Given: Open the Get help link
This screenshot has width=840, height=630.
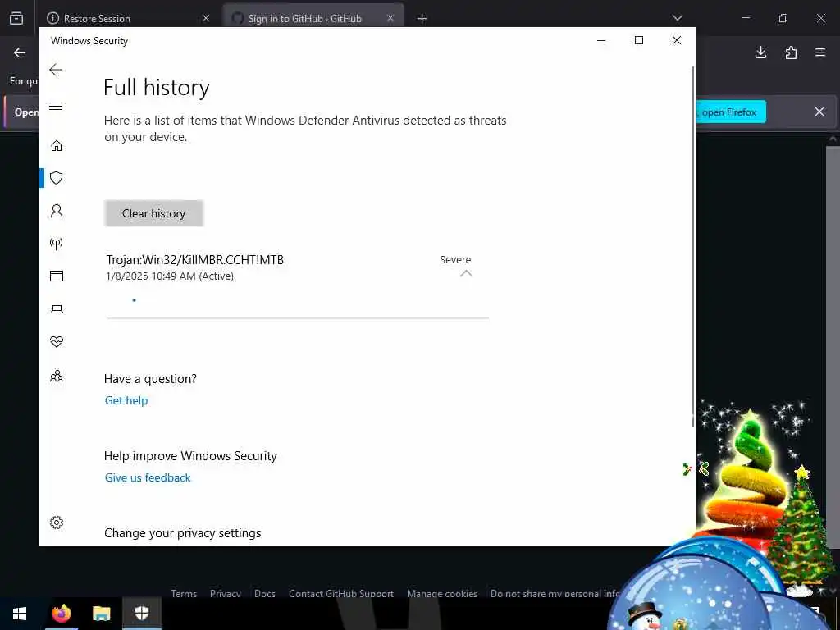Looking at the screenshot, I should 126,400.
